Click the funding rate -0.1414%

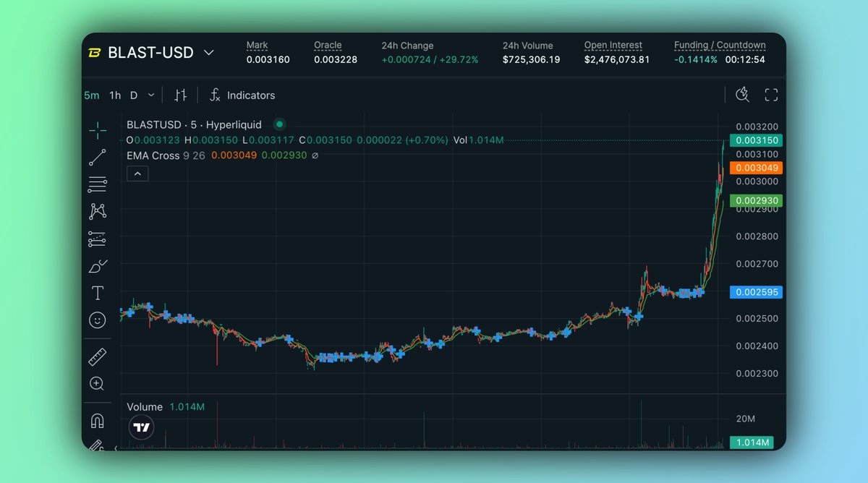[696, 59]
